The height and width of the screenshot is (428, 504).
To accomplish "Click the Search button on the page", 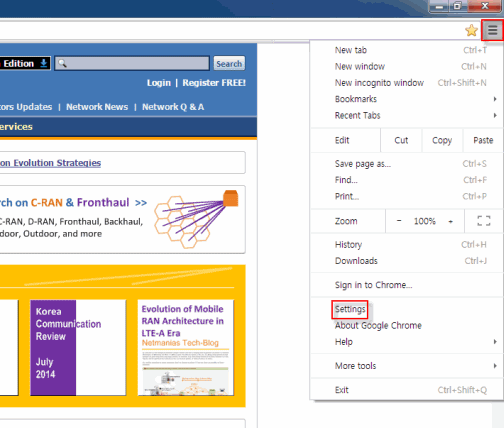I will [x=229, y=63].
